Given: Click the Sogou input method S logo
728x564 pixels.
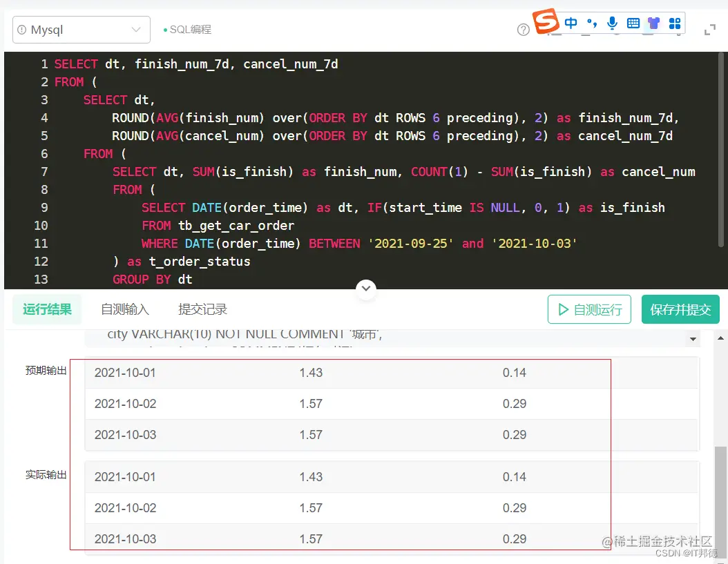Looking at the screenshot, I should click(546, 21).
